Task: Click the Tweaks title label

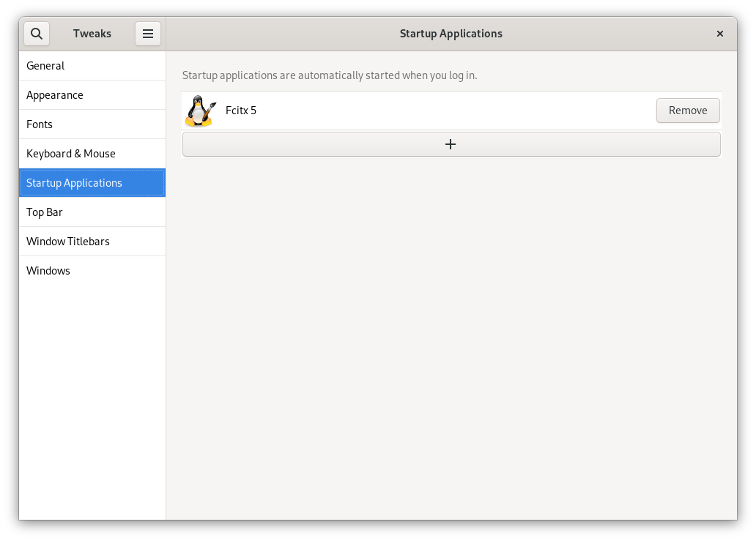Action: pyautogui.click(x=92, y=34)
